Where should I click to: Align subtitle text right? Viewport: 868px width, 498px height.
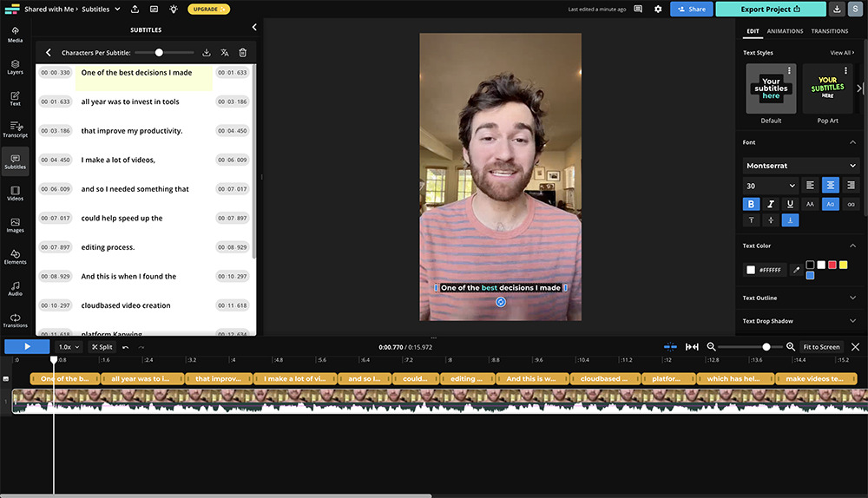[x=851, y=186]
